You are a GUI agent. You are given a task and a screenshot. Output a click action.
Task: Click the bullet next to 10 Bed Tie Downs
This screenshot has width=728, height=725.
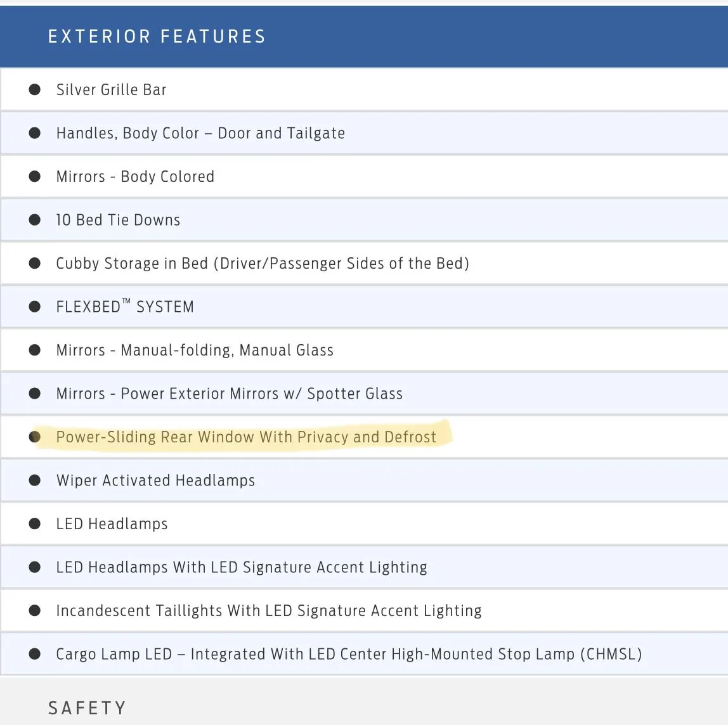pos(34,220)
